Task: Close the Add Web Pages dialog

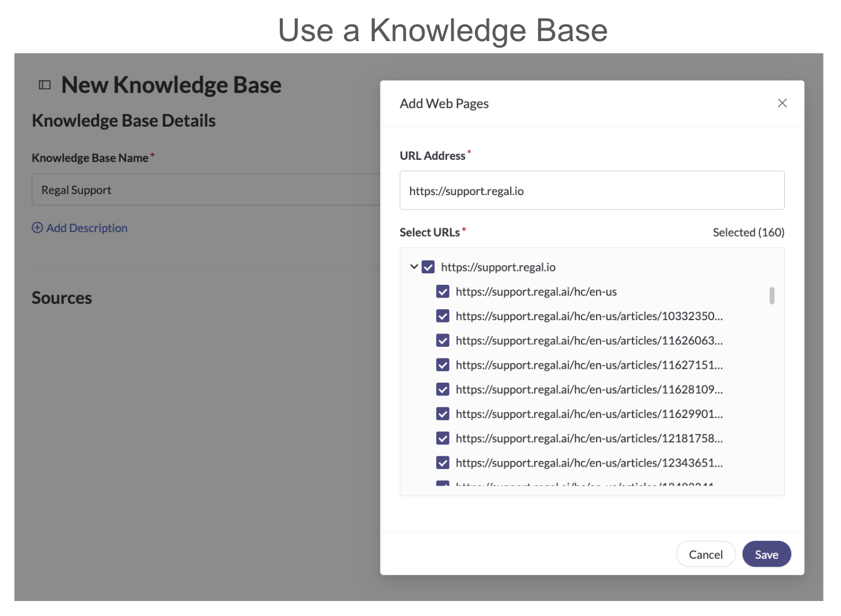Action: tap(782, 103)
